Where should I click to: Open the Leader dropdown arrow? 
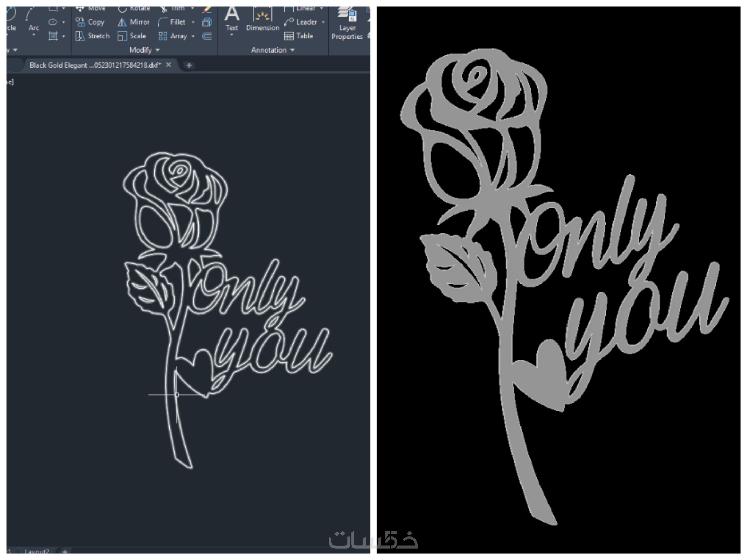[x=323, y=22]
